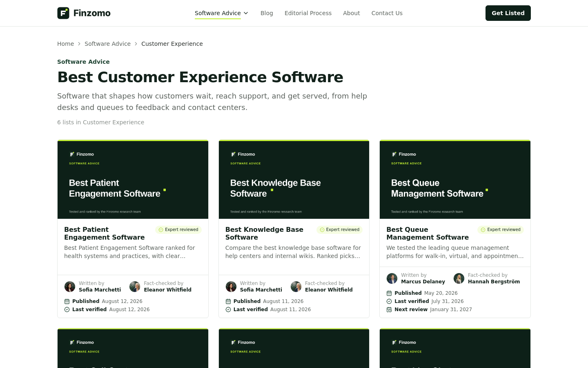Open Best Patient Engagement Software cover image
This screenshot has height=368, width=588.
133,180
